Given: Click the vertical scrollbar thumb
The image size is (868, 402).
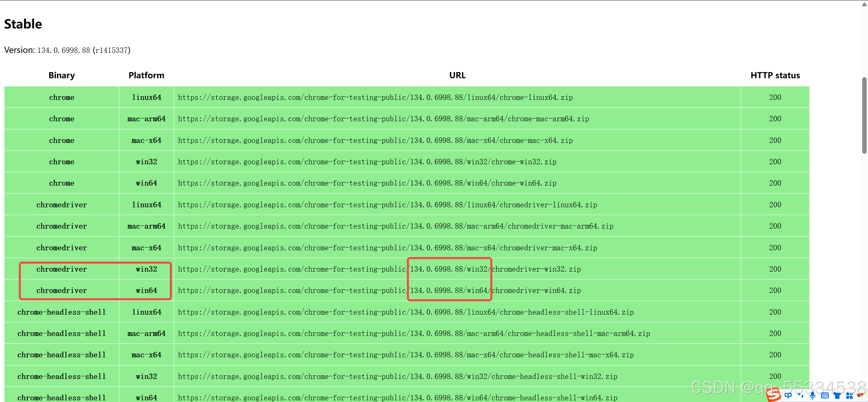Looking at the screenshot, I should tap(864, 115).
